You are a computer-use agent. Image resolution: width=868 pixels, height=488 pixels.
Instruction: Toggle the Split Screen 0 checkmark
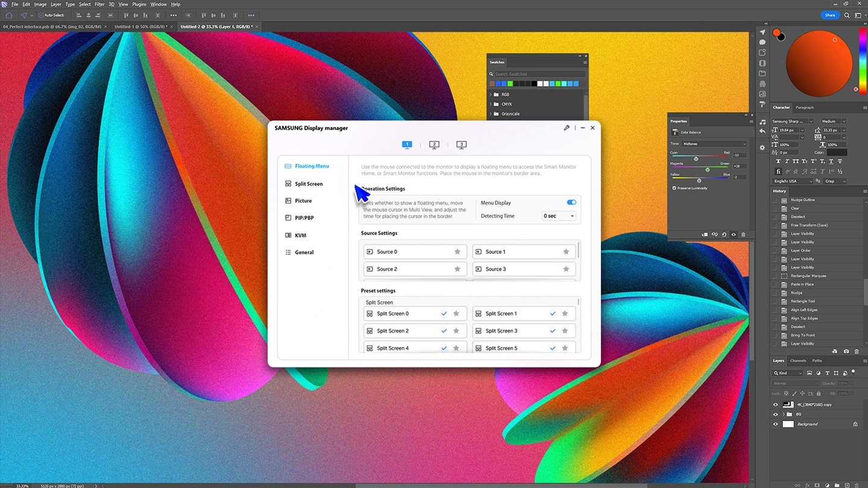444,314
